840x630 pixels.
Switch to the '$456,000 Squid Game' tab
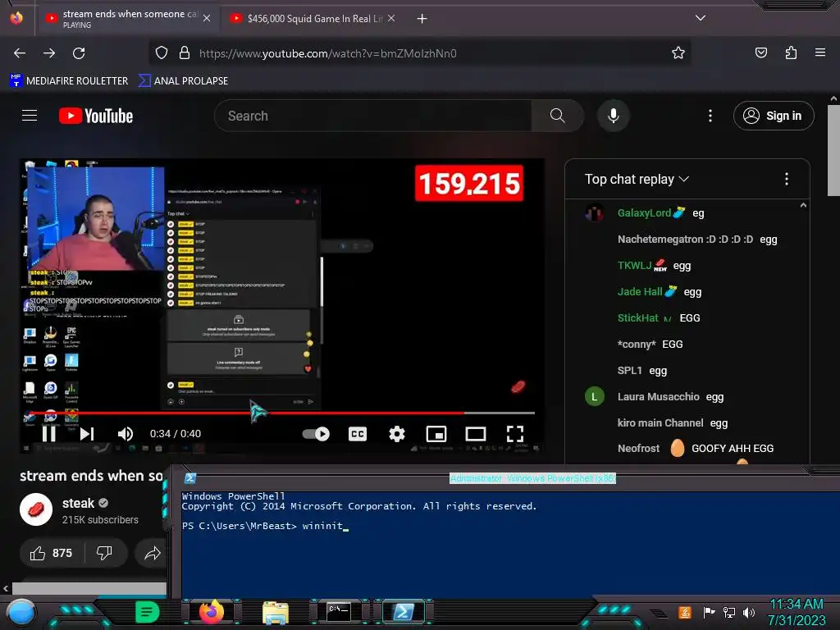[313, 19]
